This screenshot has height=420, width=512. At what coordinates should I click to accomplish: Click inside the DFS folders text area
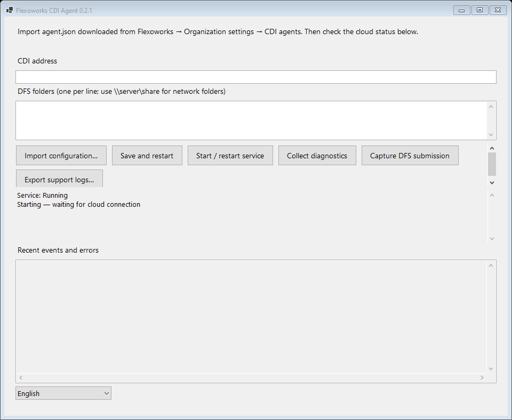251,120
